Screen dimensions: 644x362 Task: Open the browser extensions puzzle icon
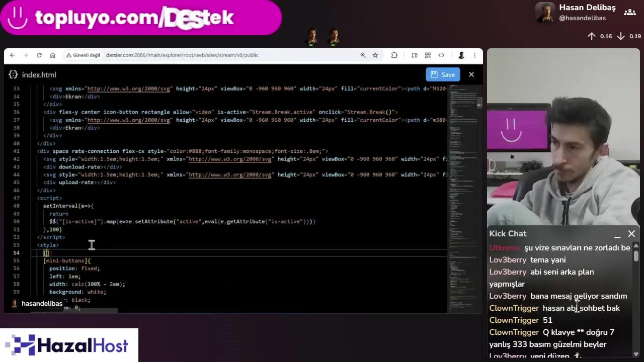(394, 55)
